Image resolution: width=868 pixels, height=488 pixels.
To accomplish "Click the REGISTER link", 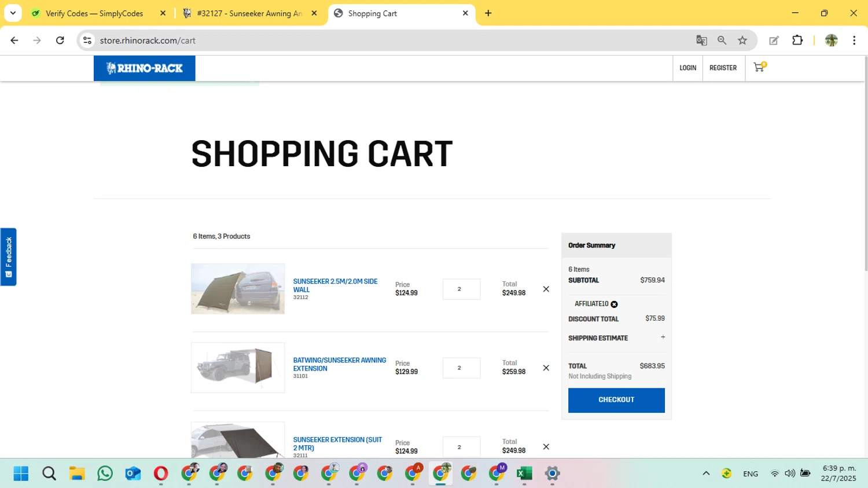I will tap(723, 68).
